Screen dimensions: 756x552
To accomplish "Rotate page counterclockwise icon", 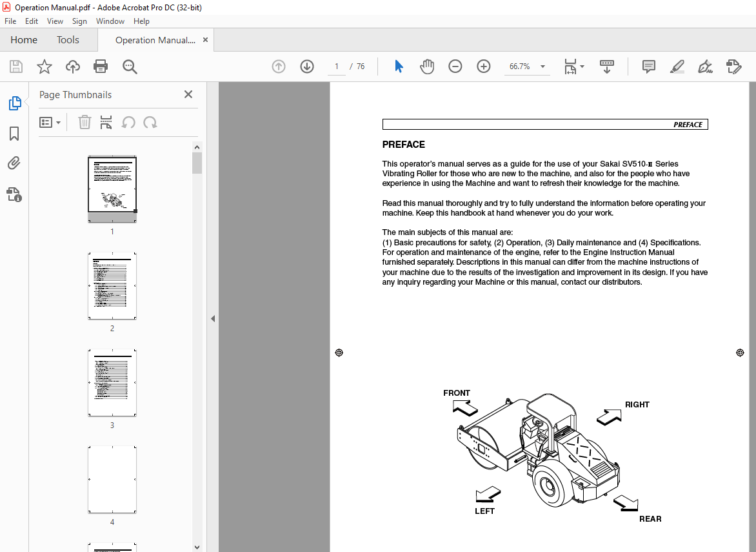I will (128, 123).
